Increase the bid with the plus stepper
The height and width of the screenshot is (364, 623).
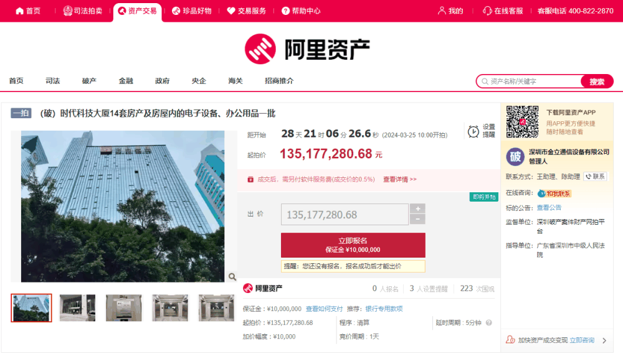tap(417, 208)
